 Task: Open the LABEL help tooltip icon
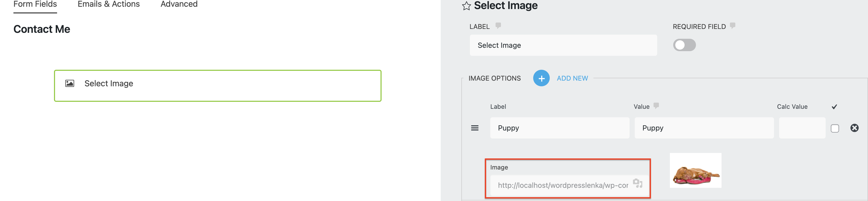[498, 26]
